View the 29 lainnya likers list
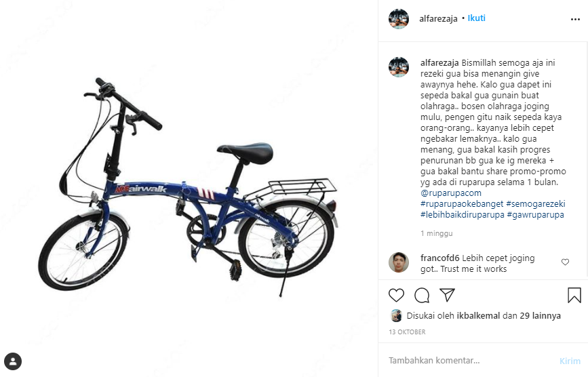Image resolution: width=588 pixels, height=377 pixels. [540, 315]
